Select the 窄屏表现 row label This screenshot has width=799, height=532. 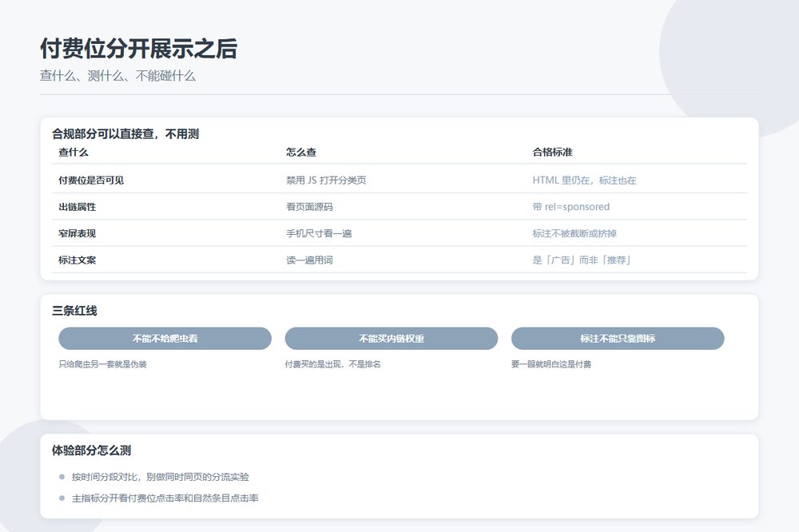77,233
